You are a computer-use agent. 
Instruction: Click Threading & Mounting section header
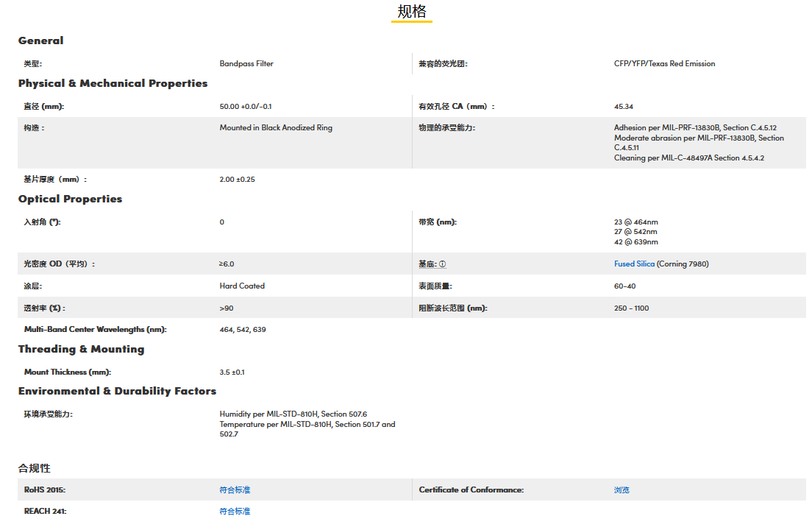81,349
